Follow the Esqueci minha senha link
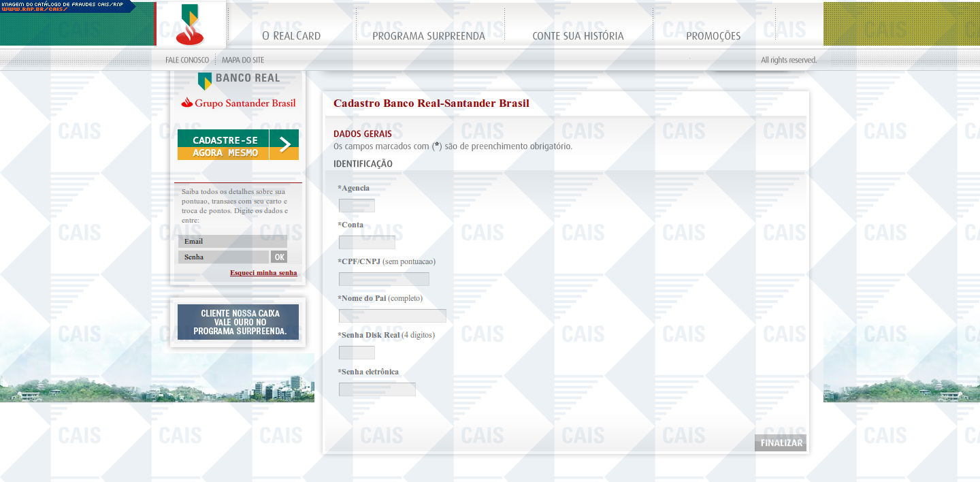 click(x=263, y=273)
